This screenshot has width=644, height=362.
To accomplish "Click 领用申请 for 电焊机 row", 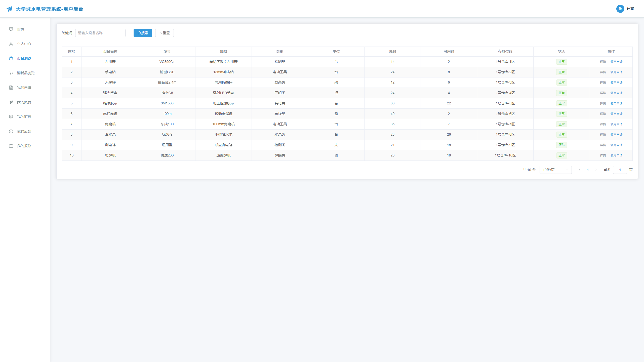I will 616,155.
